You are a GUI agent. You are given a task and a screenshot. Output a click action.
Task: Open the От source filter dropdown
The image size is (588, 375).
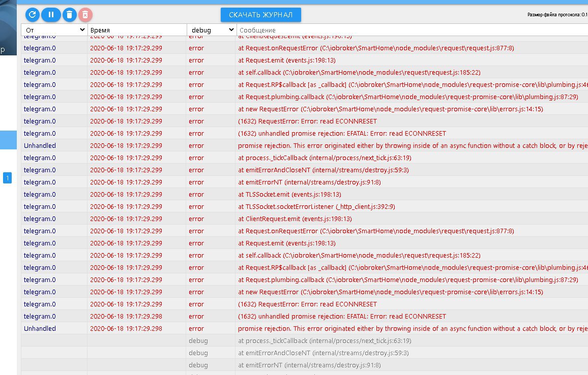tap(54, 30)
